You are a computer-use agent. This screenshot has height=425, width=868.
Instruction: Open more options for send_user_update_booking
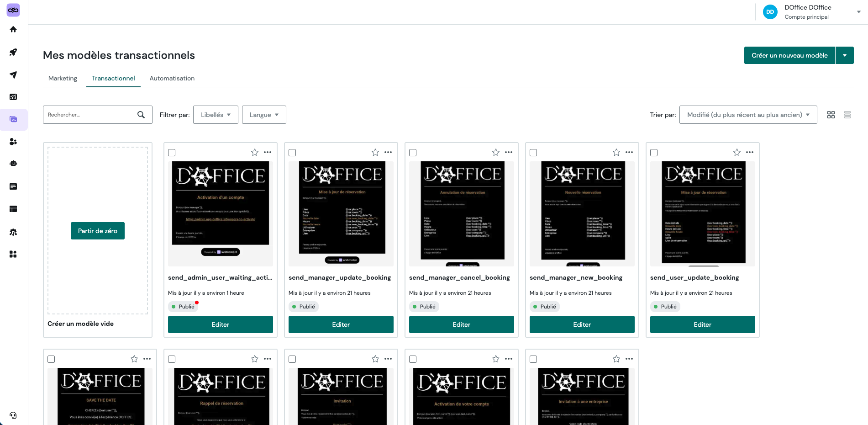[x=749, y=153]
